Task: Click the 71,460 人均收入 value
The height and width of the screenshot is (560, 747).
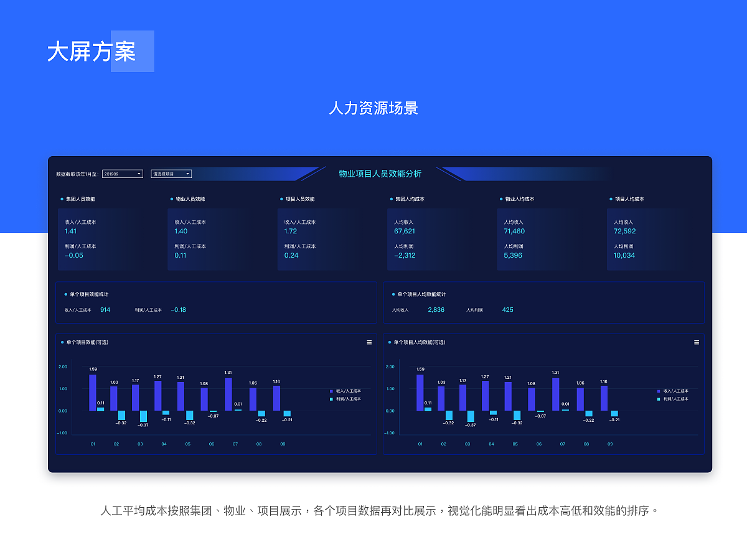Action: pyautogui.click(x=514, y=231)
